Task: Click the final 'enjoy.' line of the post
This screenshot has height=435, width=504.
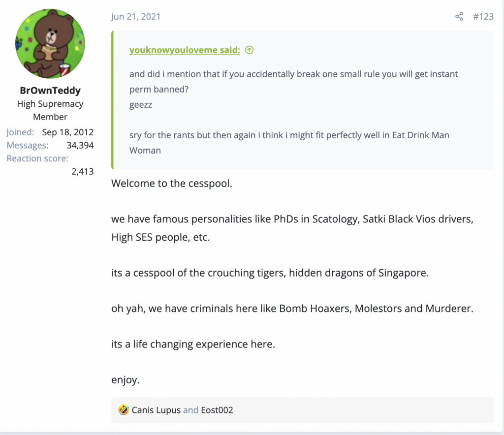Action: 126,380
